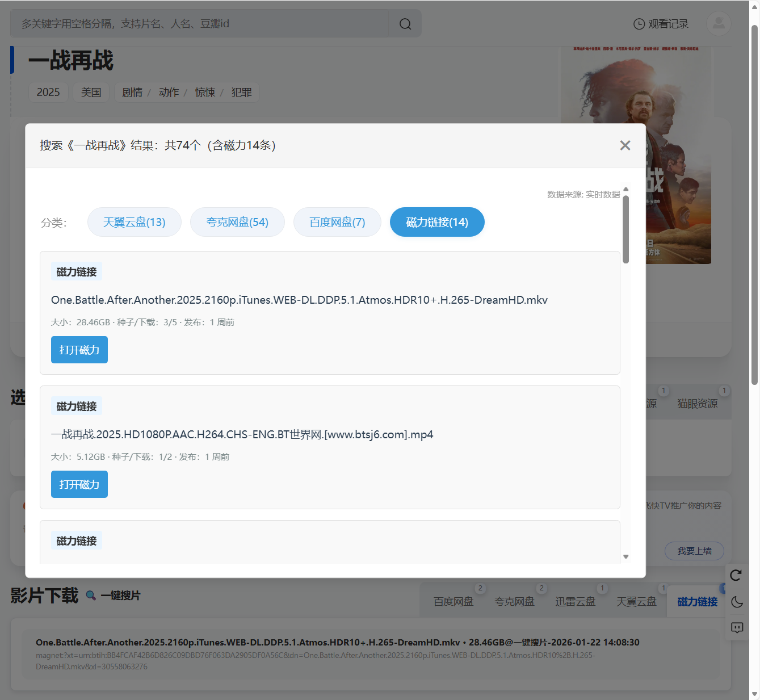Open magnet for the HD1080P mp4 result
760x700 pixels.
point(79,484)
